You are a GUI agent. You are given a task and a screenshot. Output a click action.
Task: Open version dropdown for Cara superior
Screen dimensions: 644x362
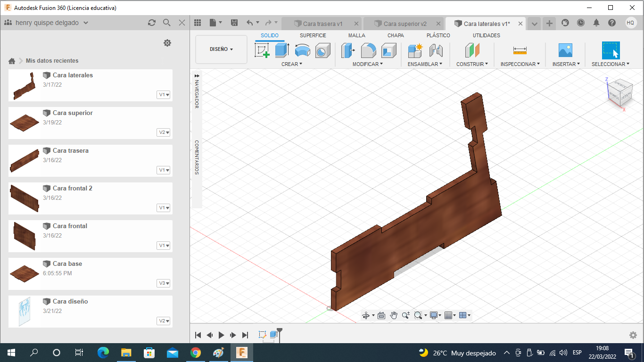(x=164, y=132)
